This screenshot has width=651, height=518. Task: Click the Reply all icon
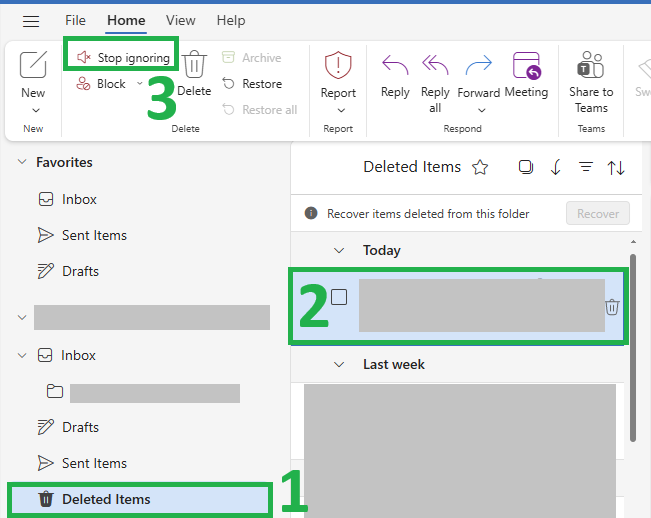click(435, 66)
